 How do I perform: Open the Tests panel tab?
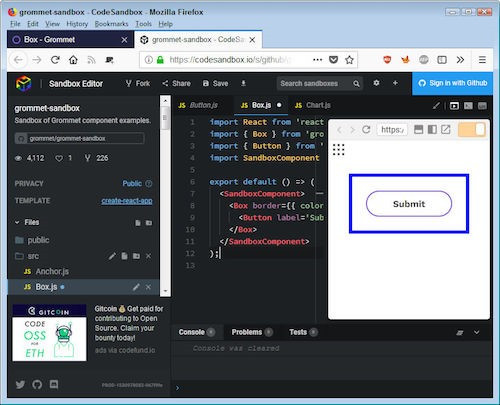(x=303, y=332)
